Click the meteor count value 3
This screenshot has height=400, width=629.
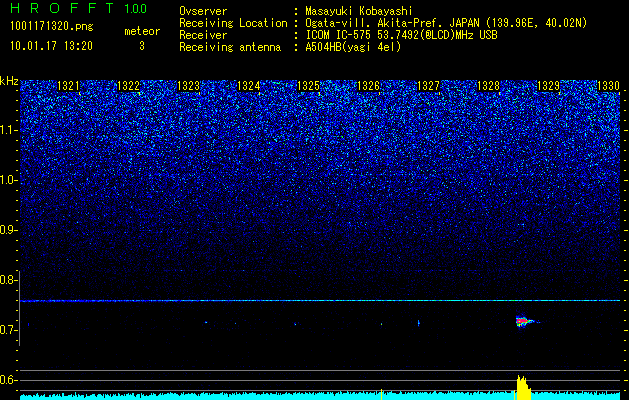point(142,46)
